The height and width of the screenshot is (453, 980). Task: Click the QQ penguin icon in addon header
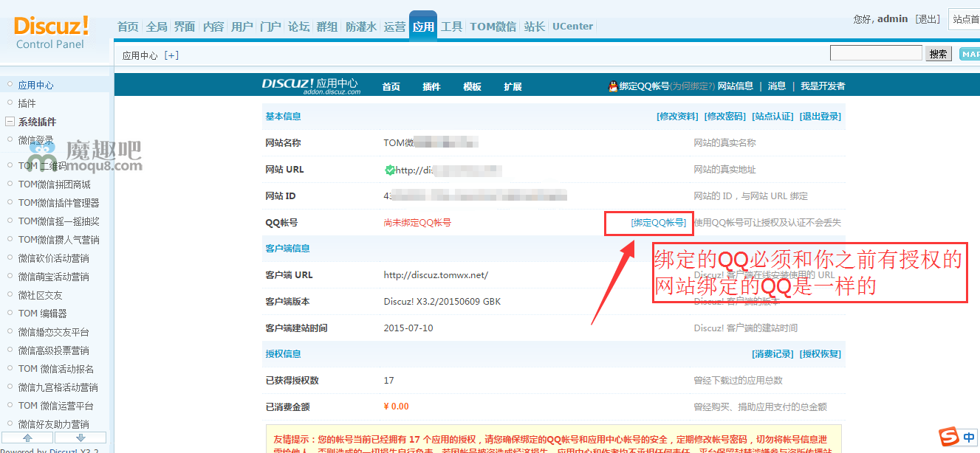613,86
